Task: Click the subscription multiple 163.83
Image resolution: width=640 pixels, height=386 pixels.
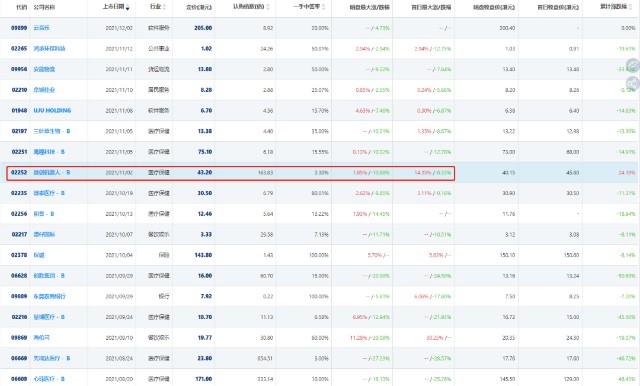Action: pos(265,173)
